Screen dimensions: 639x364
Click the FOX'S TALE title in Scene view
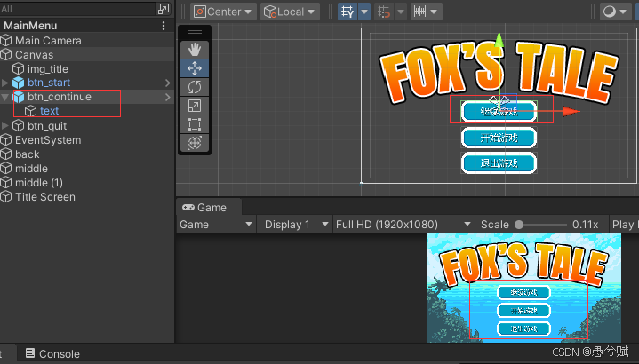(x=499, y=71)
